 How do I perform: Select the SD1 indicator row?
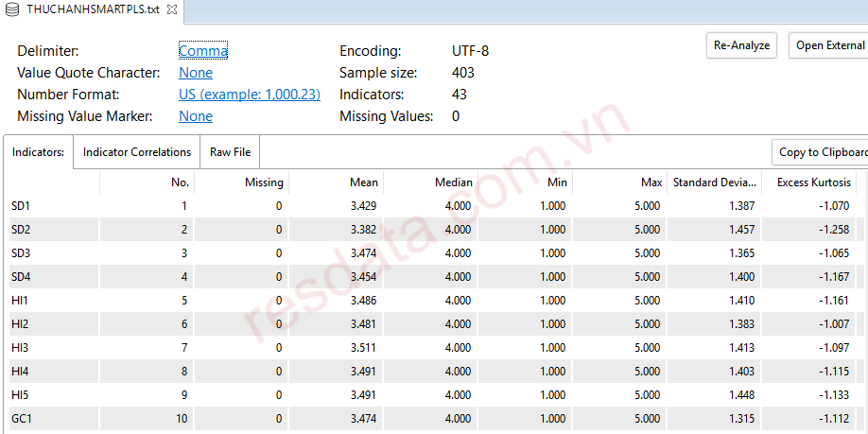click(x=21, y=205)
